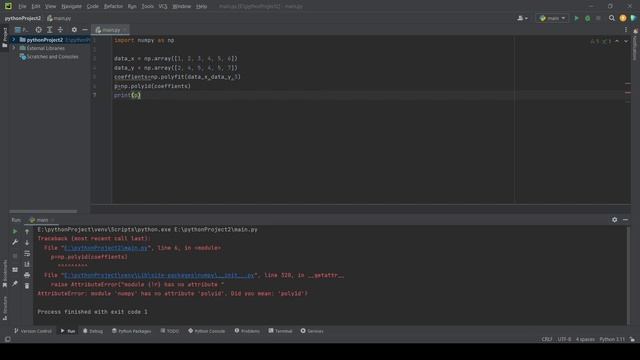This screenshot has height=360, width=640.
Task: Hide the Project panel with minus icon
Action: 84,30
